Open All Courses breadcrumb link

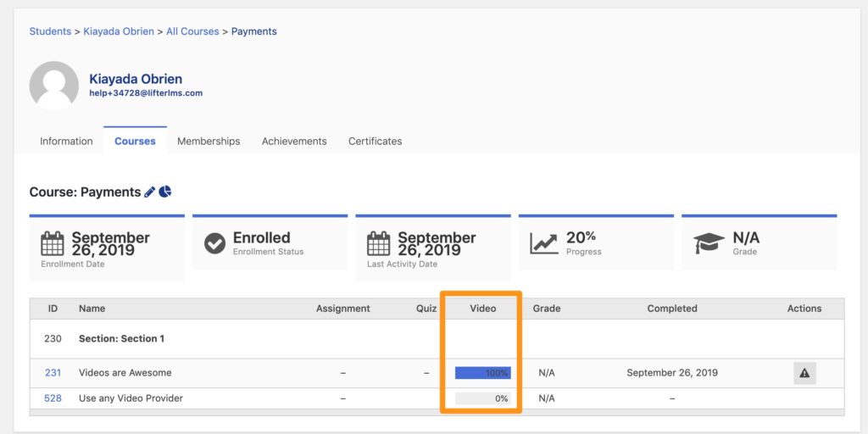point(192,31)
